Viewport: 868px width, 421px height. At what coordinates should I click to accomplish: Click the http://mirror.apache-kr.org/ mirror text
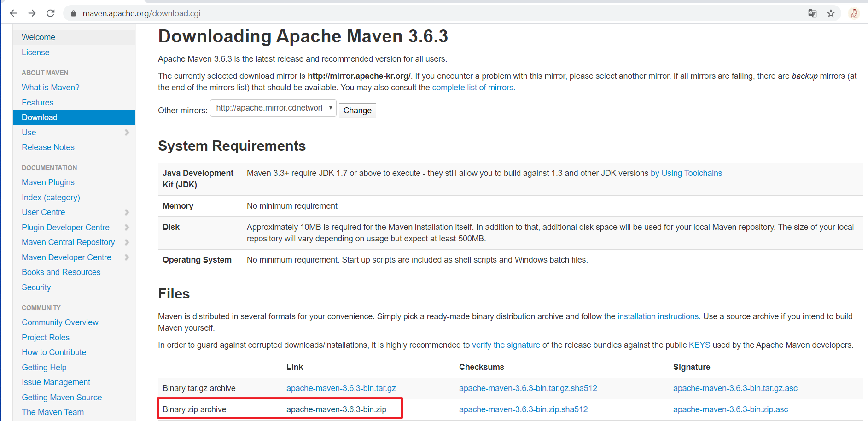tap(359, 76)
